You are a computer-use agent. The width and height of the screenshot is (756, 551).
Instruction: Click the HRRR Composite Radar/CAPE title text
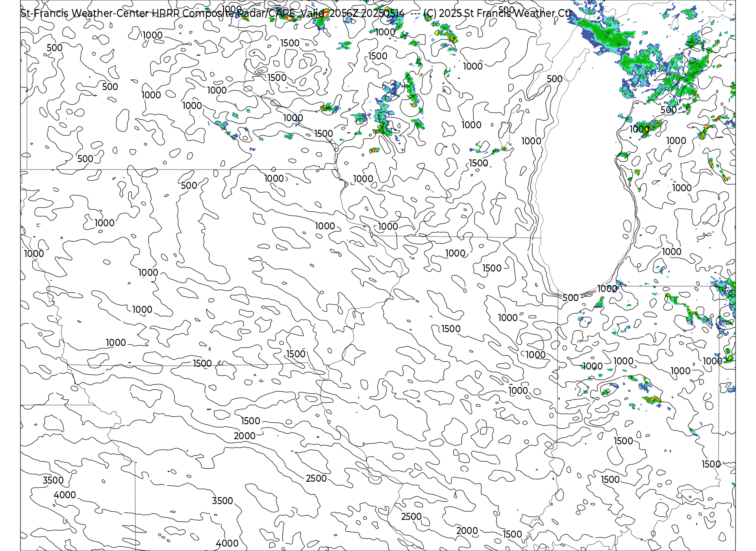click(x=223, y=13)
